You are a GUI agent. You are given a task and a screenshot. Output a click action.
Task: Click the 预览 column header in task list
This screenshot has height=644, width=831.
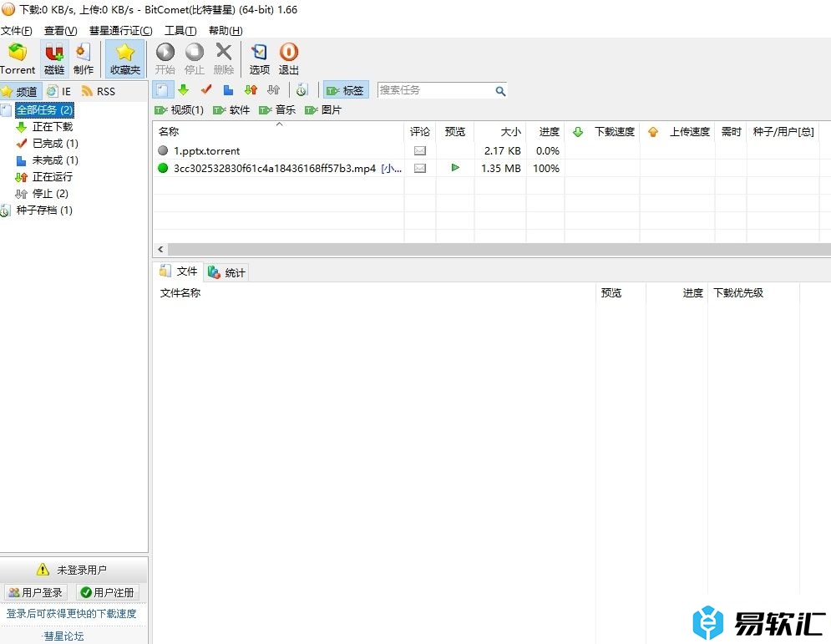(x=454, y=131)
